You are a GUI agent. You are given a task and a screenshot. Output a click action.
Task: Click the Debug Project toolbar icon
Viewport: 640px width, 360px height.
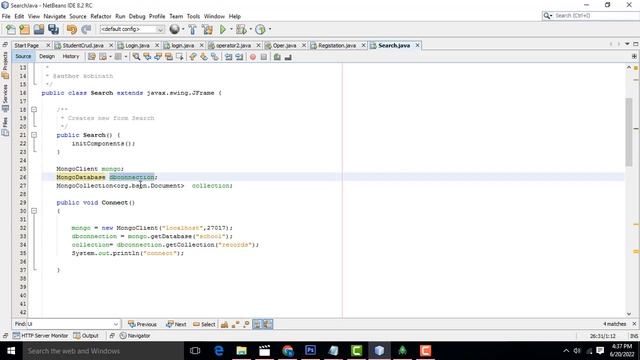241,29
